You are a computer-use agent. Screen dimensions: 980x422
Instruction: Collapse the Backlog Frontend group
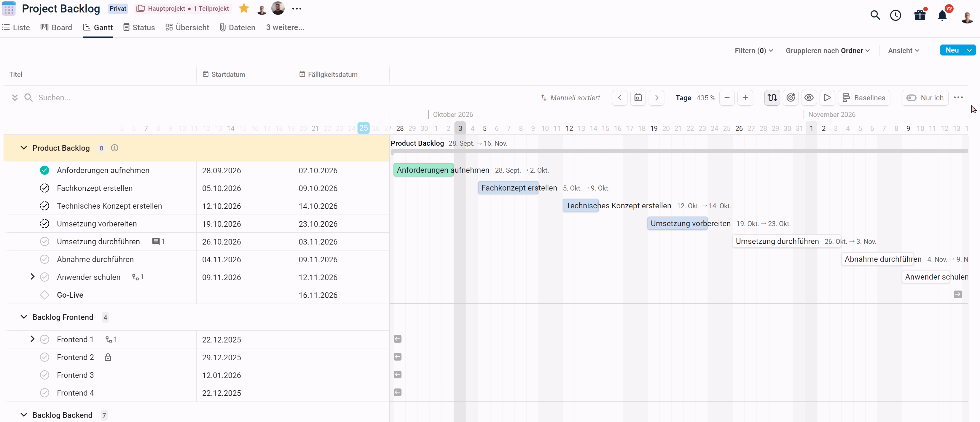pyautogui.click(x=24, y=317)
